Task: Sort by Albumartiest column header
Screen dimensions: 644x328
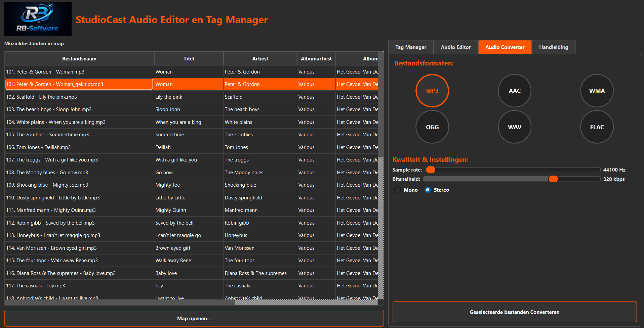Action: coord(316,58)
